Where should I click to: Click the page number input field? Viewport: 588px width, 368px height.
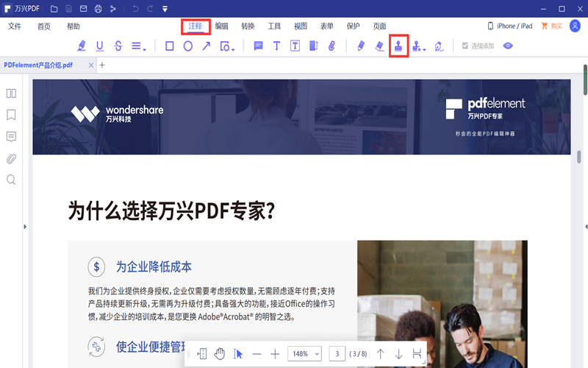pos(337,354)
